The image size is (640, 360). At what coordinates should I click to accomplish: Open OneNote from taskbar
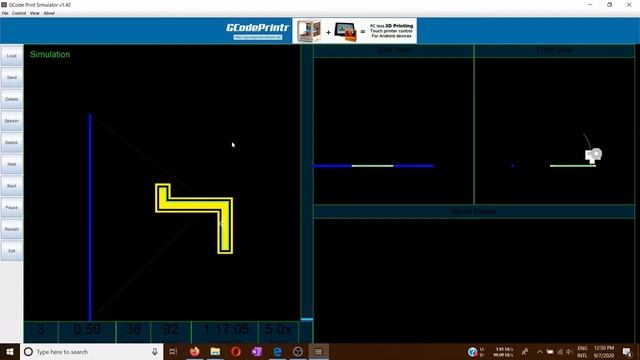click(x=257, y=351)
